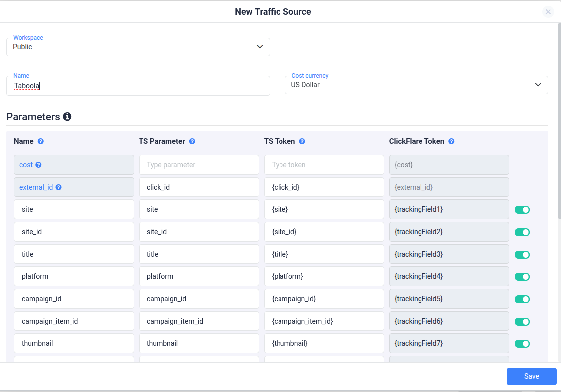Click the cost name label
This screenshot has width=561, height=392.
[26, 165]
